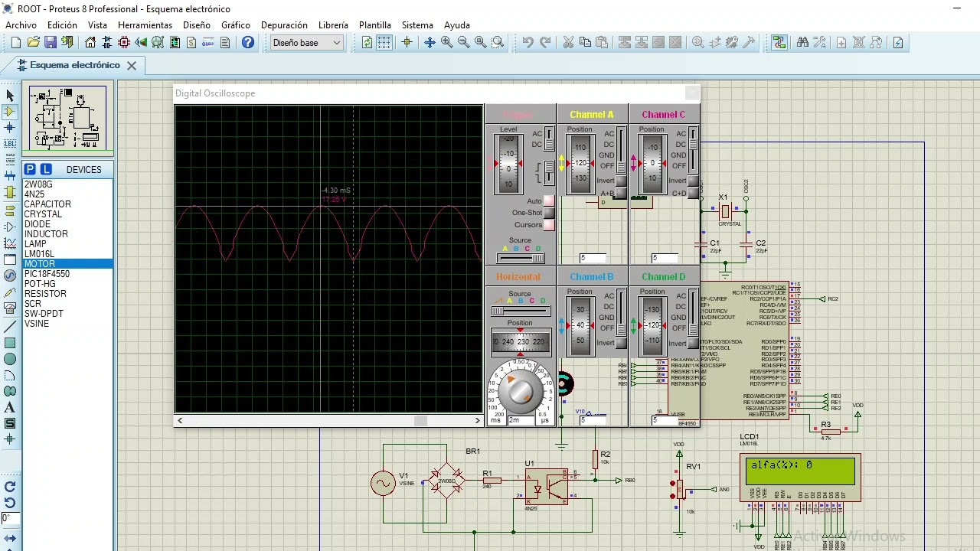Click the horizontal timebase rotary knob
This screenshot has width=980, height=551.
pyautogui.click(x=520, y=390)
